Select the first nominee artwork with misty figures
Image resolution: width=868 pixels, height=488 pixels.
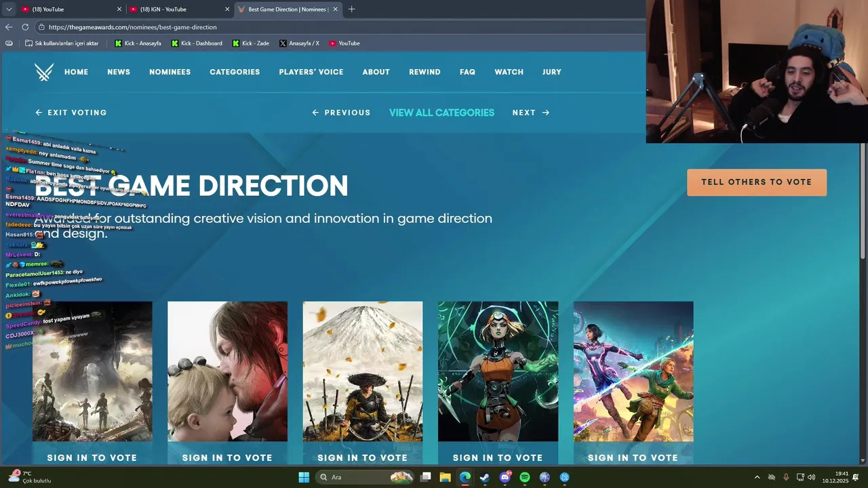coord(92,371)
